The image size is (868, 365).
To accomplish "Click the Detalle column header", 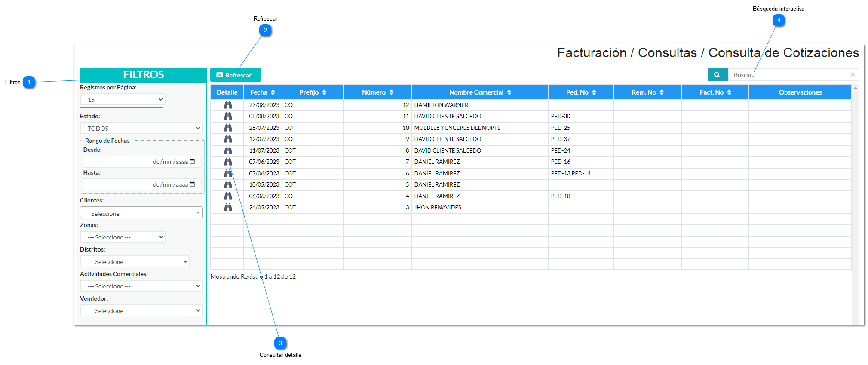I will coord(227,92).
